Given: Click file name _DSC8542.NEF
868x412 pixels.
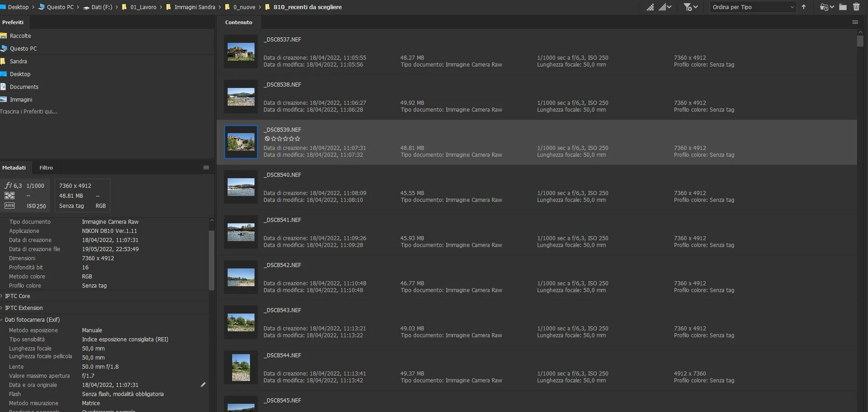Looking at the screenshot, I should point(282,265).
